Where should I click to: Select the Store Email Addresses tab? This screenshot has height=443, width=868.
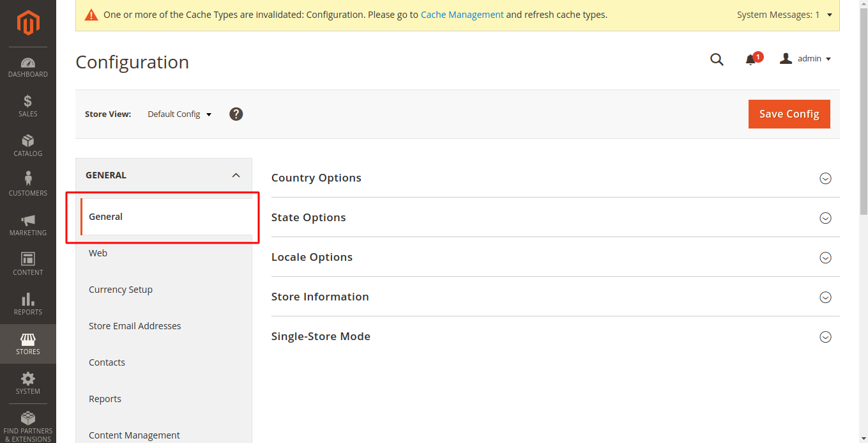coord(164,326)
